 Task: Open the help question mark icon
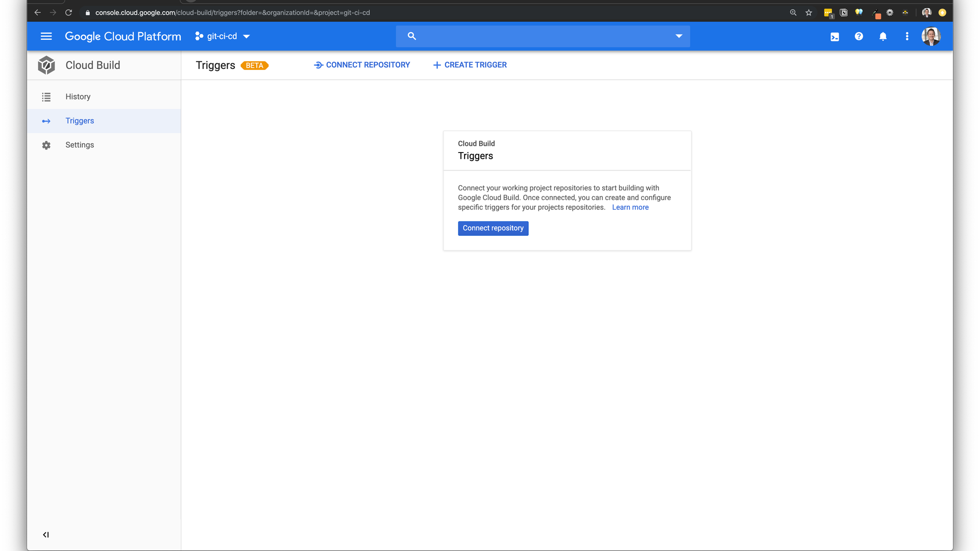pos(859,36)
